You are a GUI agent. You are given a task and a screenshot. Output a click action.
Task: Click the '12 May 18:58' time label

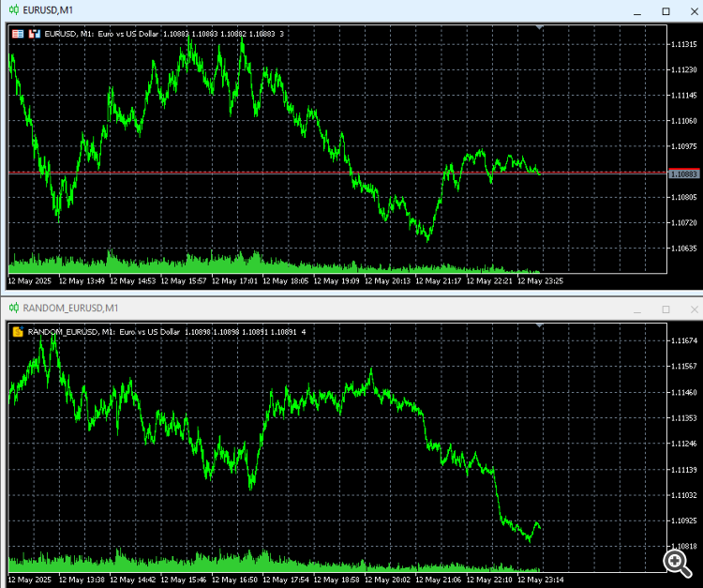[x=337, y=580]
